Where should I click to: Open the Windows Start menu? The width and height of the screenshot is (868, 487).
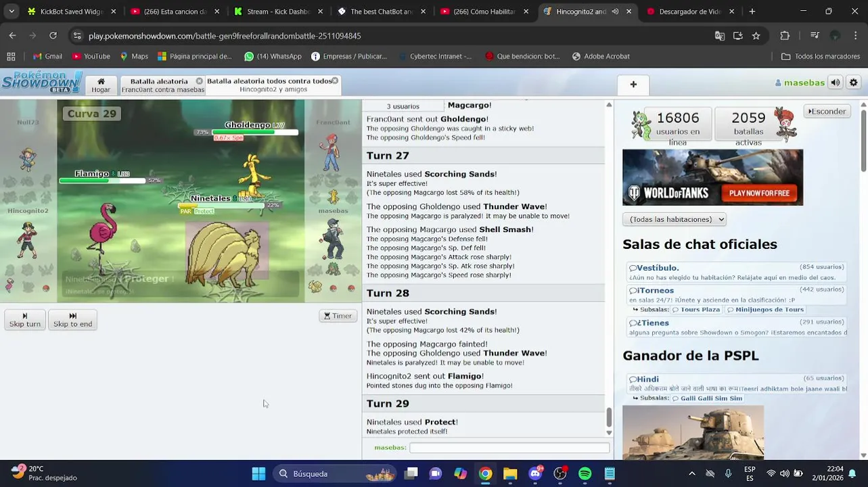pyautogui.click(x=258, y=473)
